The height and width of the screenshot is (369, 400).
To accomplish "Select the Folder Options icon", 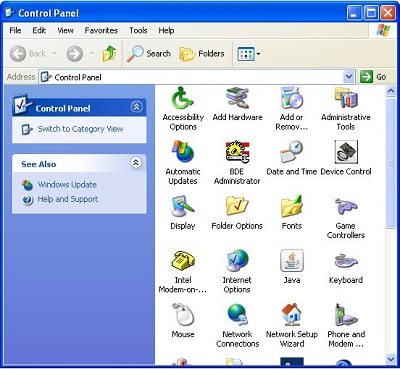I will point(237,206).
